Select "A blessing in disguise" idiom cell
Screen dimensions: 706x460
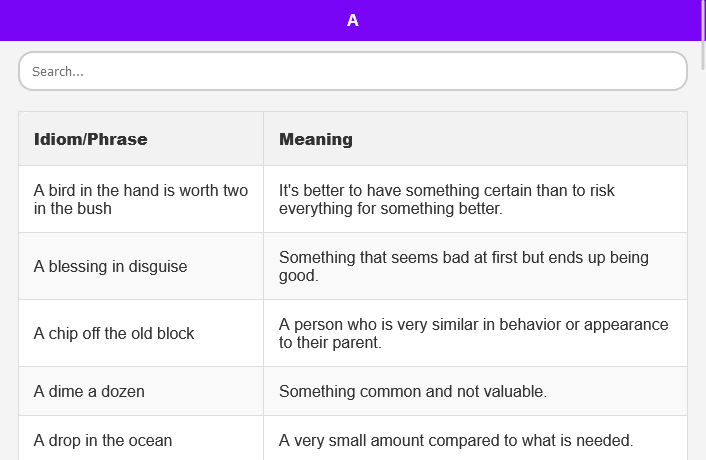click(x=111, y=267)
